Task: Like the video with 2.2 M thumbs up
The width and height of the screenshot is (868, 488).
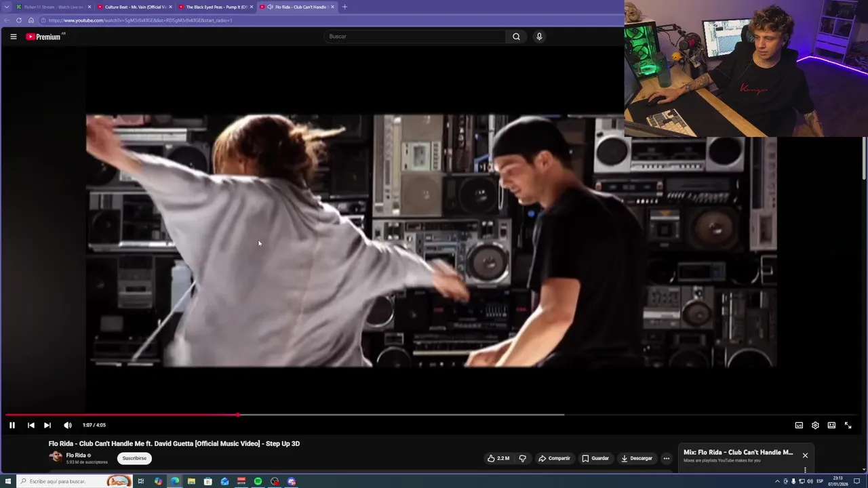Action: pyautogui.click(x=498, y=458)
